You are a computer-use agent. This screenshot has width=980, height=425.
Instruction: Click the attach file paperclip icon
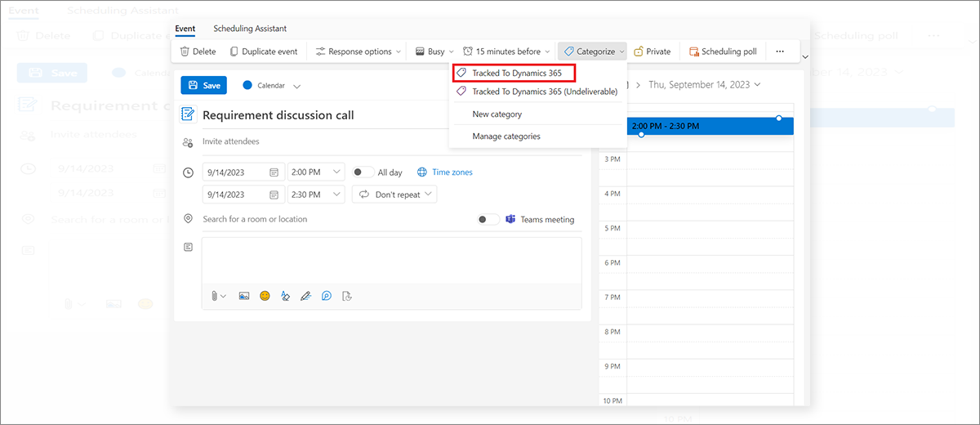point(215,296)
